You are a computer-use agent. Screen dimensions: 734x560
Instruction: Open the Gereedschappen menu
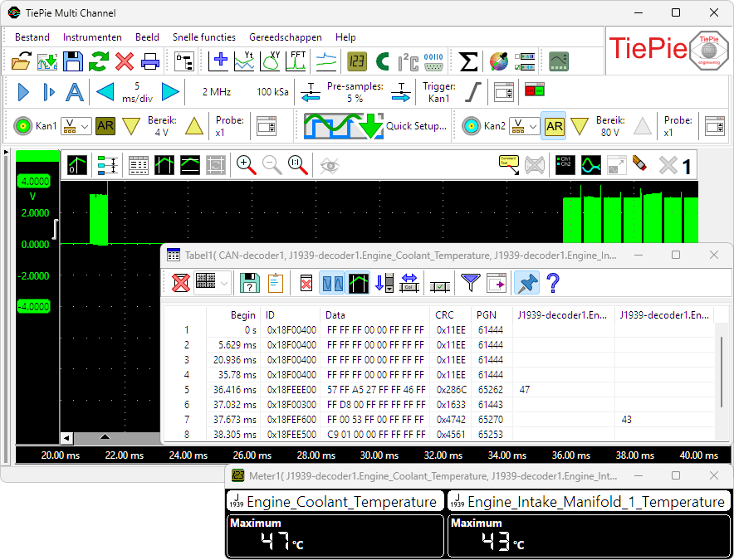coord(285,37)
